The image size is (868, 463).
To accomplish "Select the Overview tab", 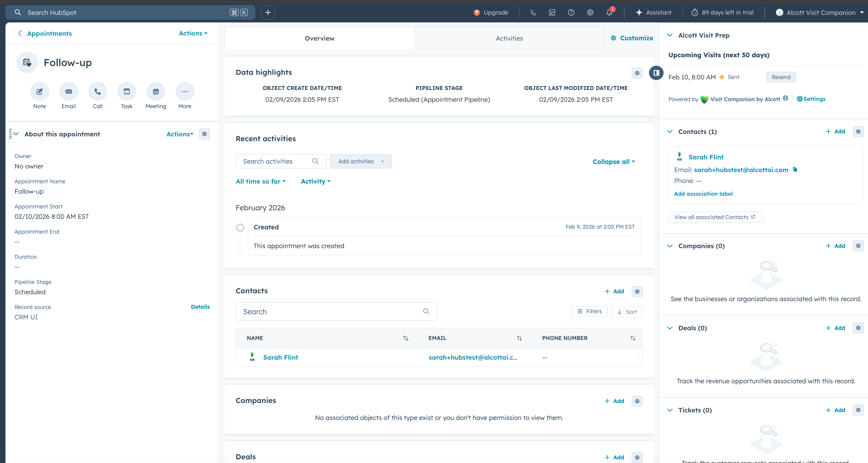I will pyautogui.click(x=320, y=38).
